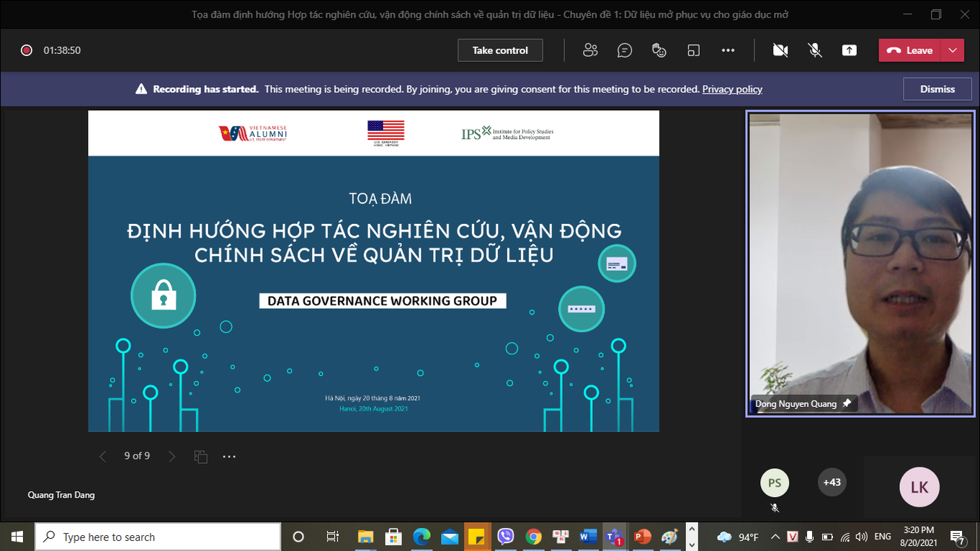
Task: Unmute the microphone
Action: pyautogui.click(x=815, y=50)
